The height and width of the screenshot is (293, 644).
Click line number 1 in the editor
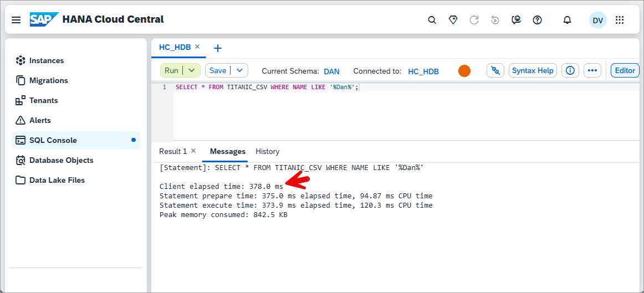164,88
